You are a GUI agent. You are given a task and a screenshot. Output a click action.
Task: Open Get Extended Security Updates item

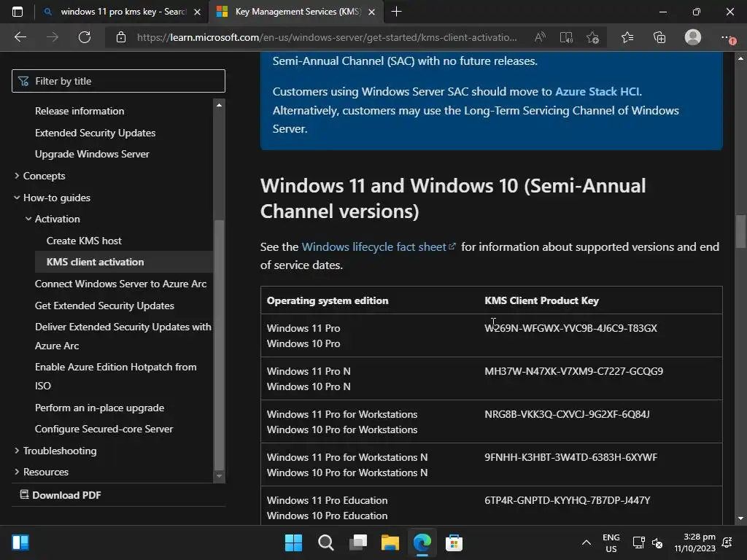click(x=104, y=306)
